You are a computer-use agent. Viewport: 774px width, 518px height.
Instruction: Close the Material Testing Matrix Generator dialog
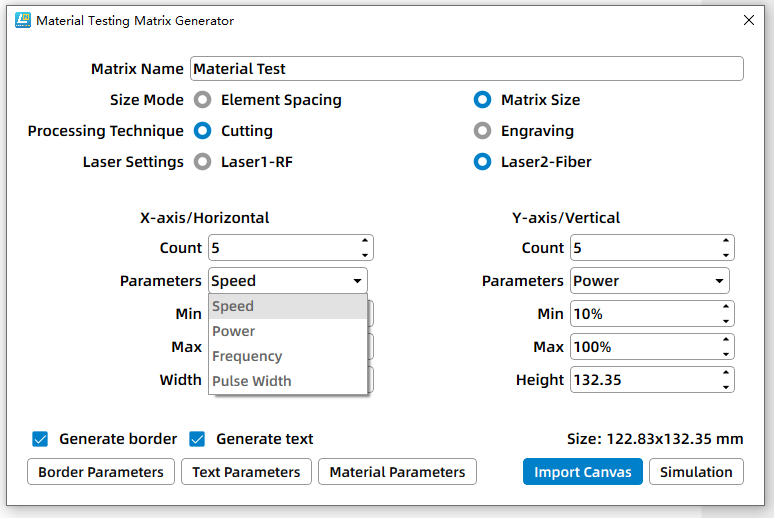click(x=749, y=20)
